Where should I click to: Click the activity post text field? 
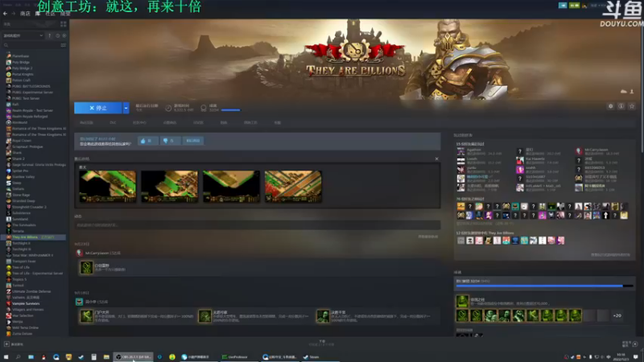[x=258, y=225]
